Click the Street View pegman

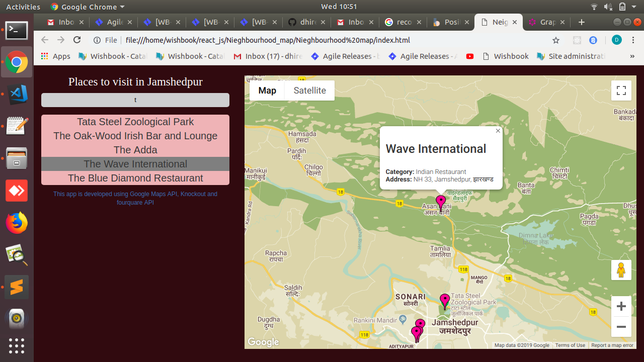(621, 270)
